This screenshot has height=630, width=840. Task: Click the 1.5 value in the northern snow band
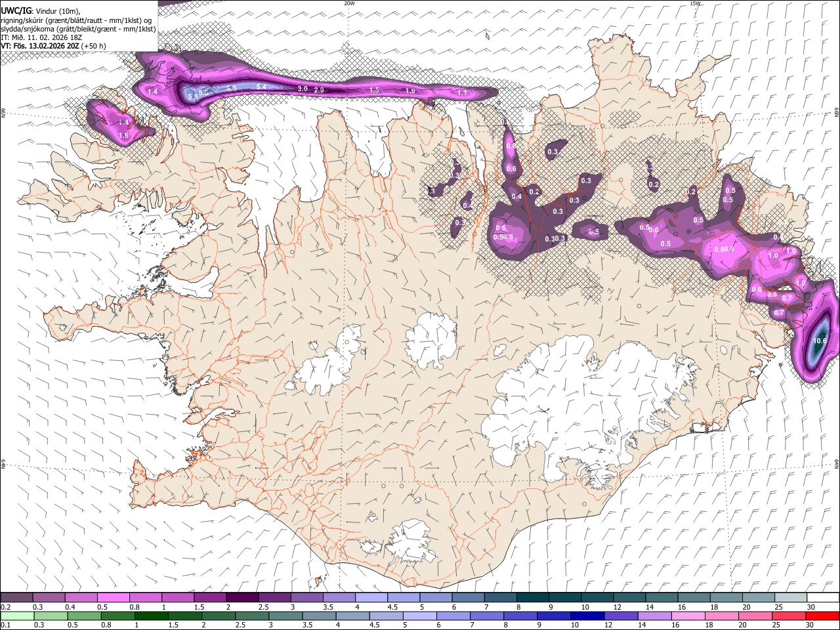click(x=375, y=90)
